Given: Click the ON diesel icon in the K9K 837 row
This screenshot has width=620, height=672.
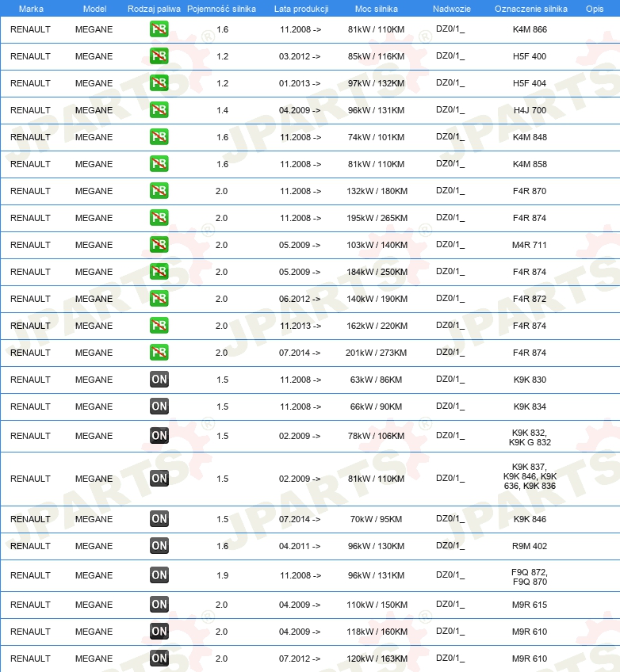Looking at the screenshot, I should pyautogui.click(x=159, y=479).
